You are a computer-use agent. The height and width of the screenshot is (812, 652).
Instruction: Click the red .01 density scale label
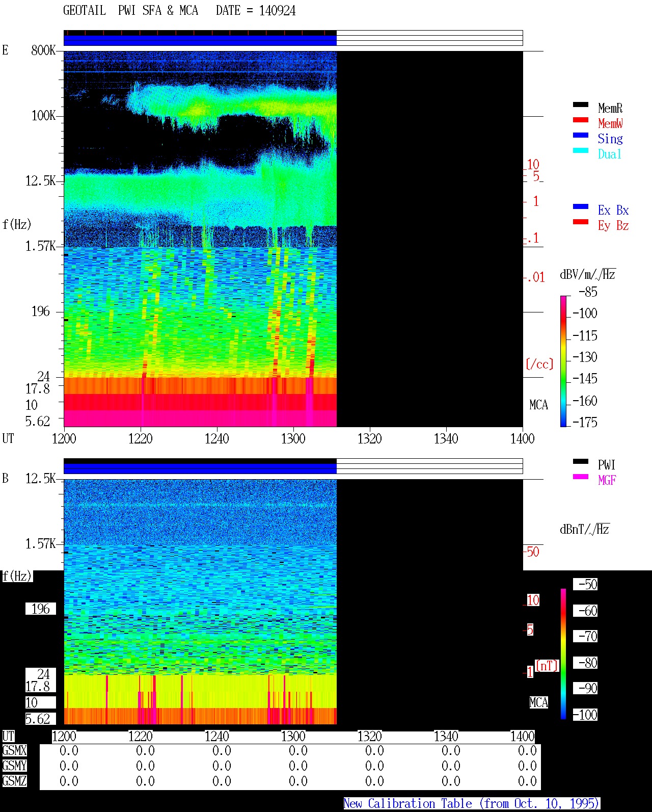536,277
